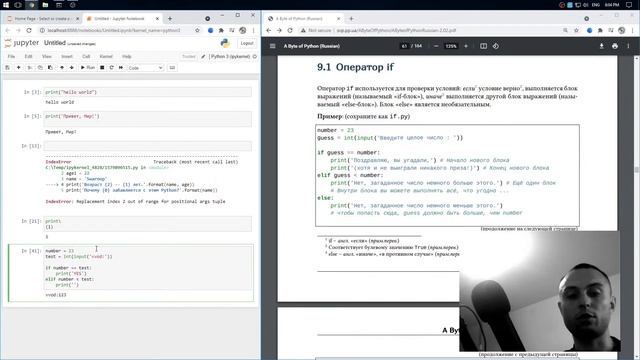Open the Jupyter Kernel menu
The height and width of the screenshot is (360, 640).
click(x=106, y=56)
